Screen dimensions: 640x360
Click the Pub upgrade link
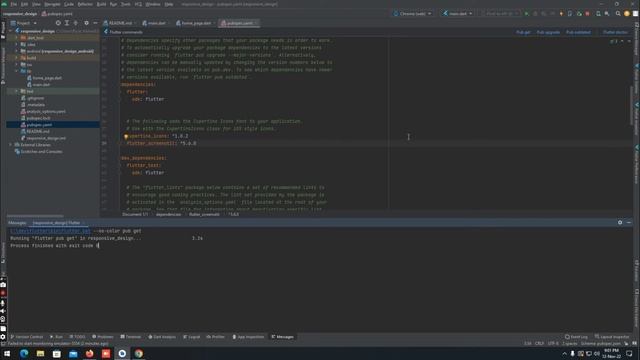click(548, 32)
